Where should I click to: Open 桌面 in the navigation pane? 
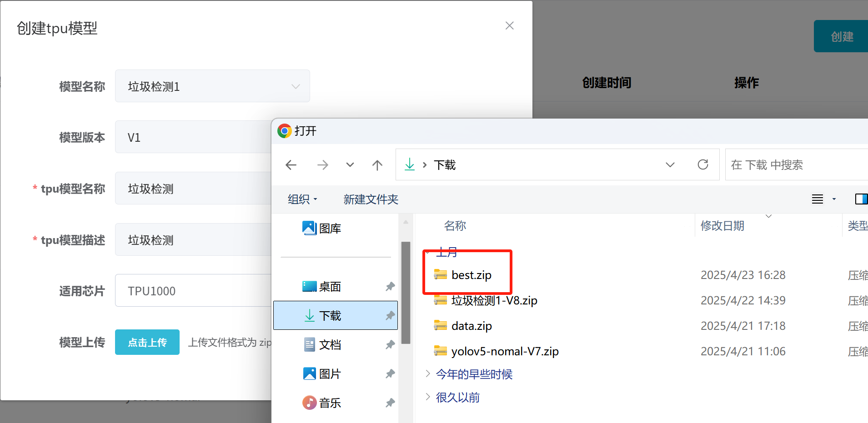(330, 287)
